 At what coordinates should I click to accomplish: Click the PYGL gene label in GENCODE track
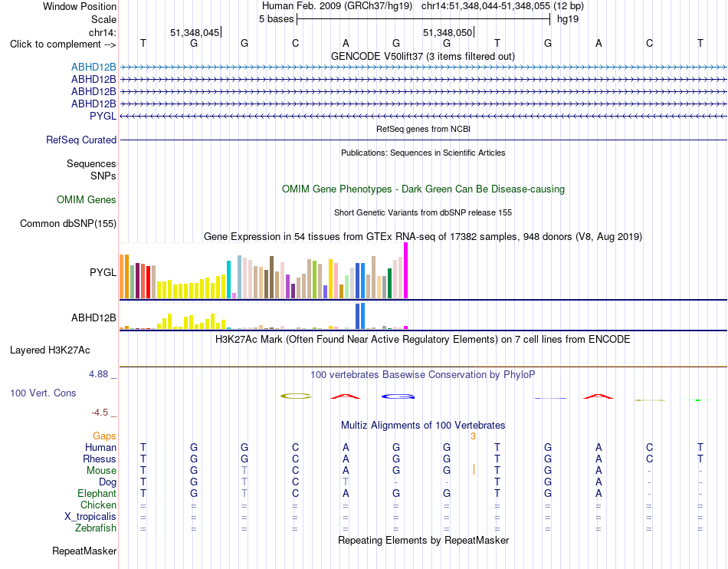point(103,116)
